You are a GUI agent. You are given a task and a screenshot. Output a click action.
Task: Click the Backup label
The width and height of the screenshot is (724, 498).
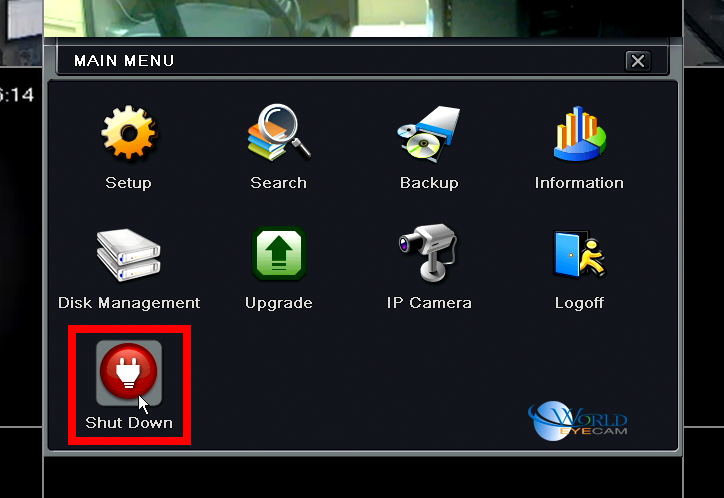click(x=429, y=183)
